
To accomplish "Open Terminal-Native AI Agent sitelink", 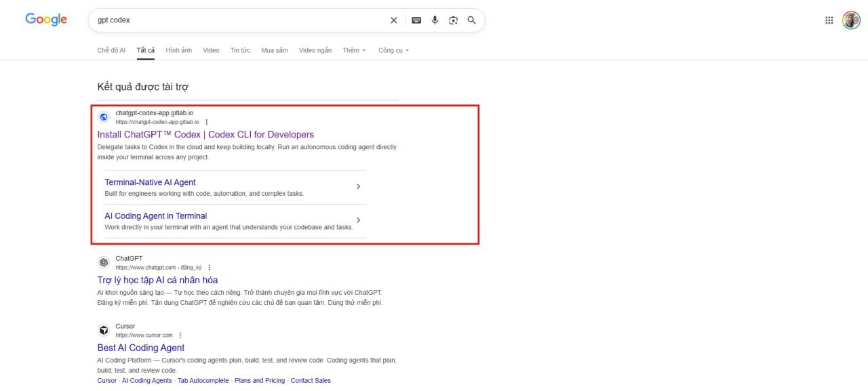I will point(150,182).
